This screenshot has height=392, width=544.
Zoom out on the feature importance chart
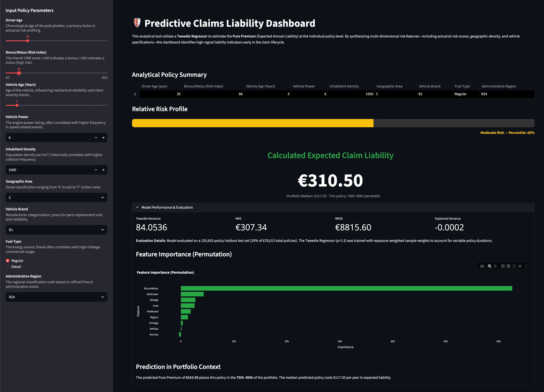point(508,266)
